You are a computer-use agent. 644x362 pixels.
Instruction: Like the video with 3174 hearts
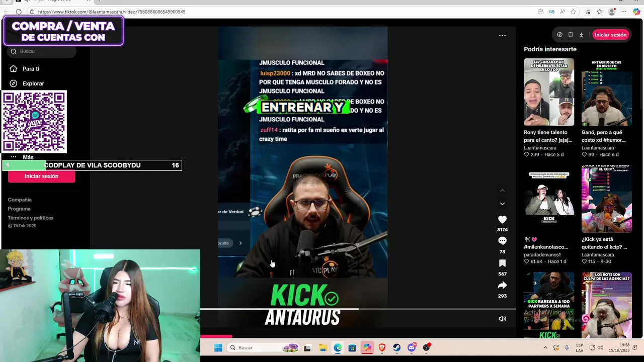[x=502, y=220]
